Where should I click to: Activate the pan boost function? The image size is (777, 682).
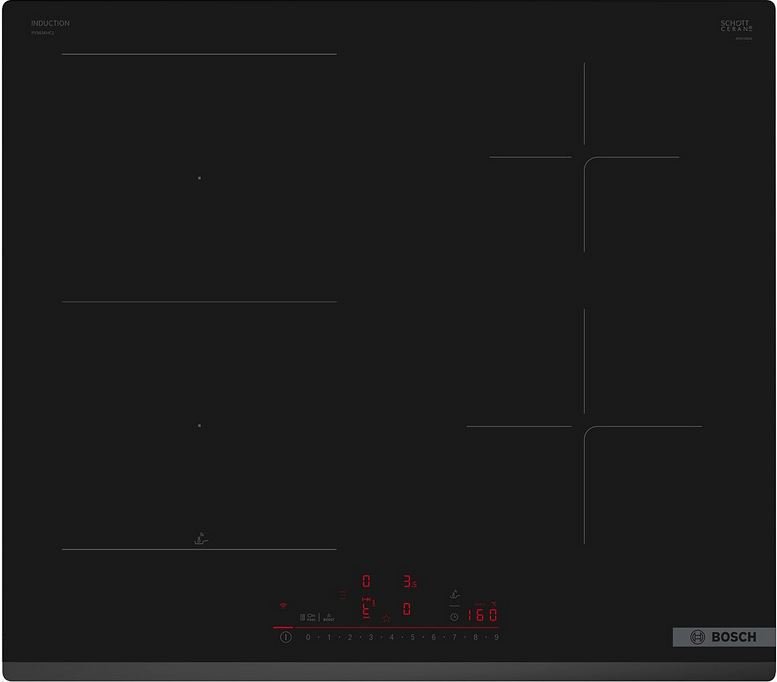tap(311, 617)
